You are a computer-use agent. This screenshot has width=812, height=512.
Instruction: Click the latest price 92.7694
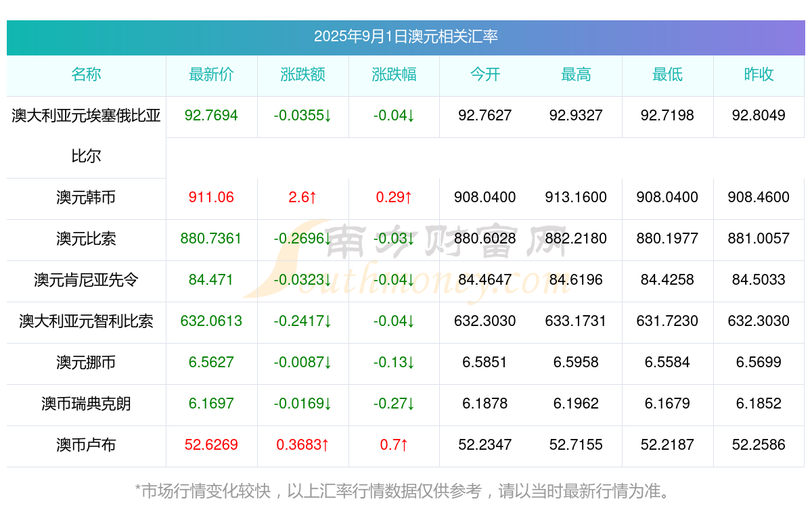[x=211, y=116]
